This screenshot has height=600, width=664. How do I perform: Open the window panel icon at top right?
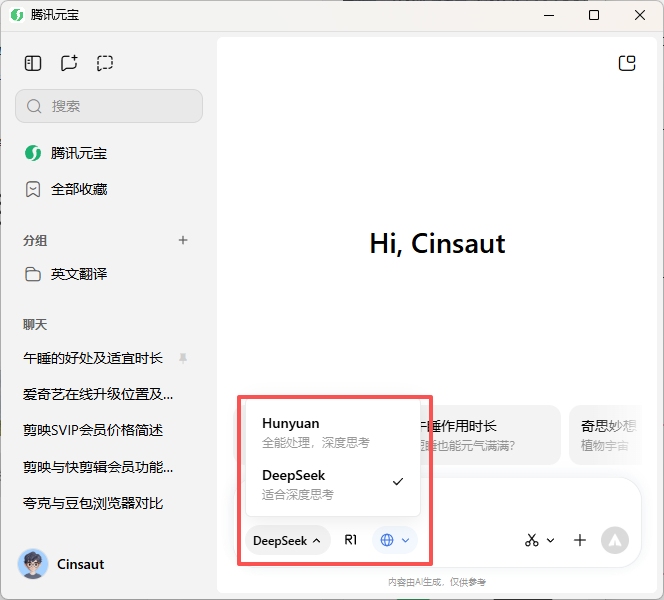tap(627, 64)
